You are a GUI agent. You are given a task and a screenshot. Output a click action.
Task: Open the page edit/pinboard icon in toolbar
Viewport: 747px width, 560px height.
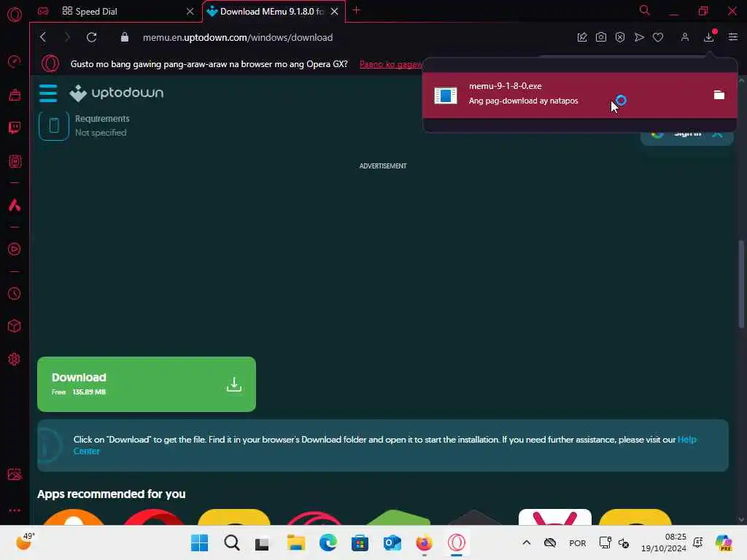click(x=581, y=37)
